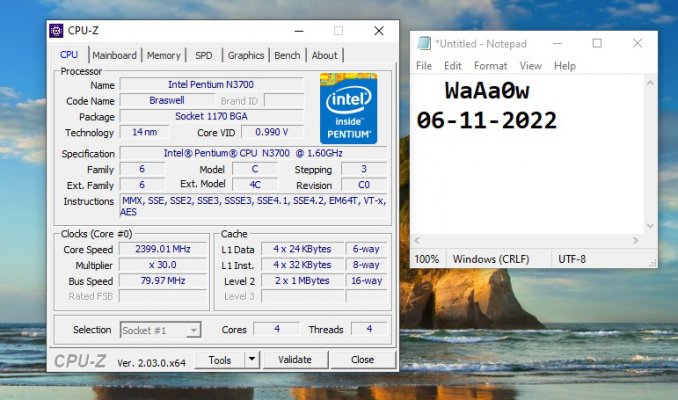Viewport: 678px width, 400px height.
Task: Open the About tab
Action: pyautogui.click(x=324, y=55)
